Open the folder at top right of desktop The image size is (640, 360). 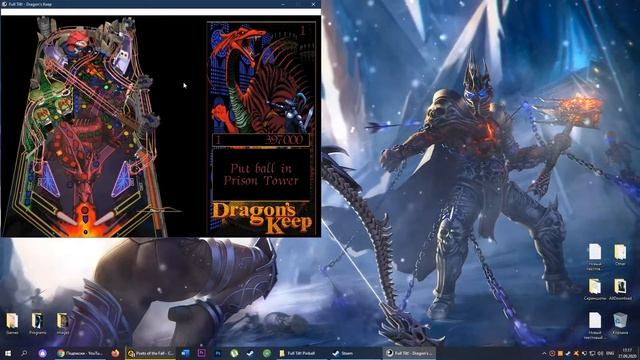click(620, 255)
